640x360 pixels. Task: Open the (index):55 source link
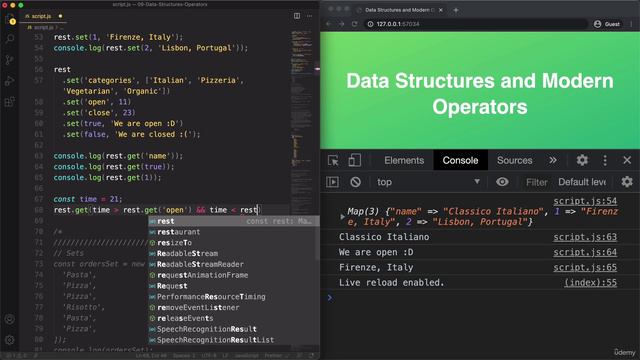[x=590, y=282]
